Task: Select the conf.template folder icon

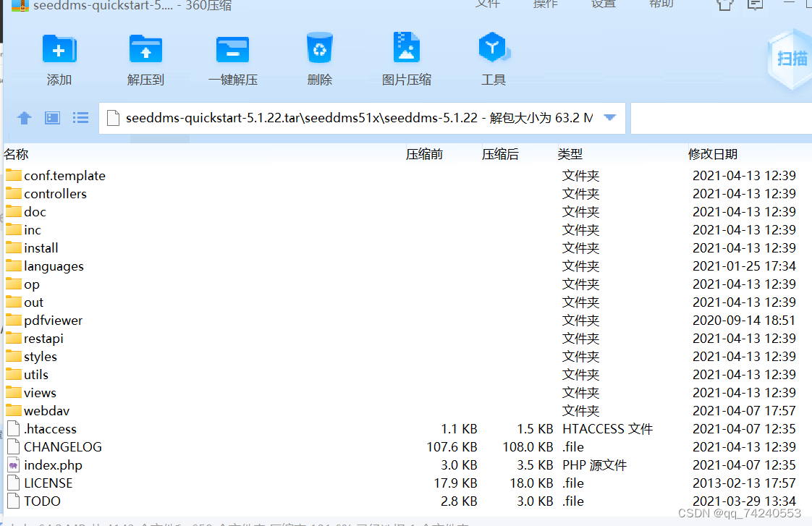Action: [x=14, y=175]
